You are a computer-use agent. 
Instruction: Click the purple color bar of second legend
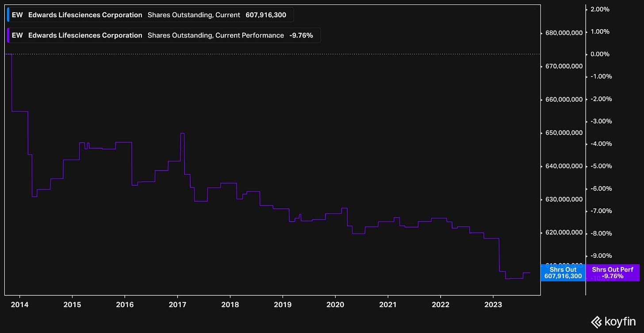[x=8, y=35]
